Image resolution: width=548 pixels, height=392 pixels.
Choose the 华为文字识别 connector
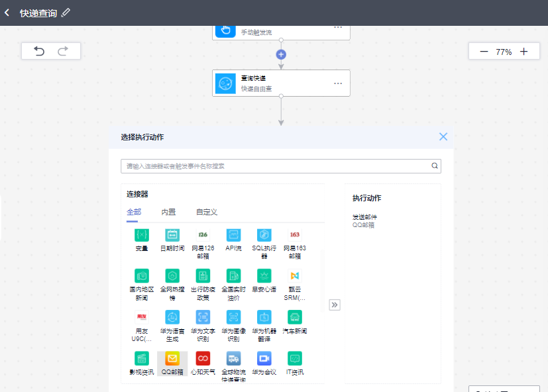point(203,326)
